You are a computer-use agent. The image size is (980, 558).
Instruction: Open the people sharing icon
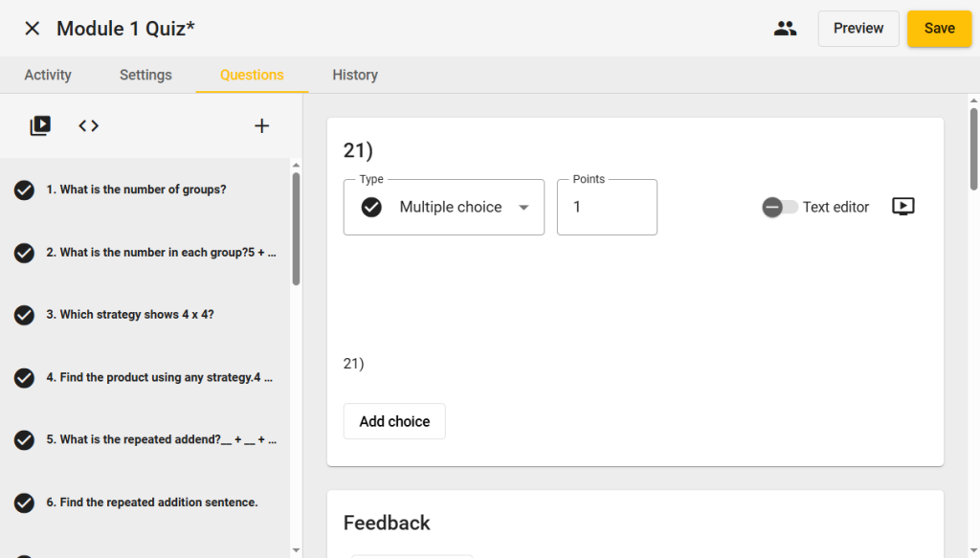click(785, 29)
